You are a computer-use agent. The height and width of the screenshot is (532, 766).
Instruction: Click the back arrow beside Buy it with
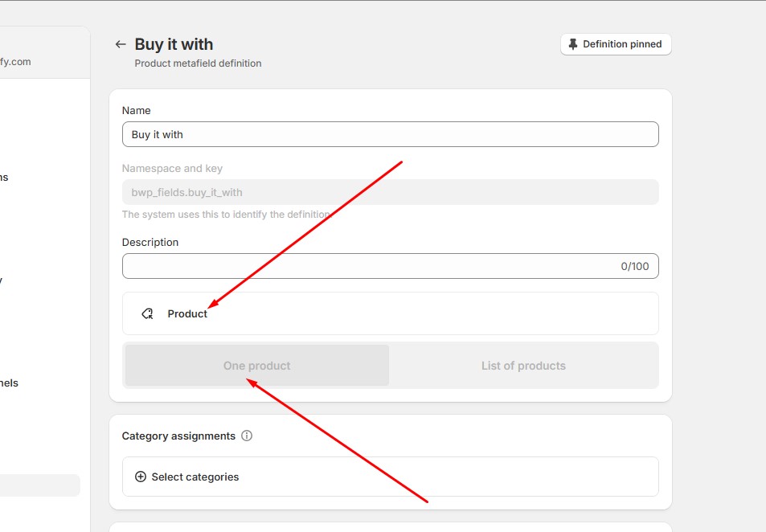point(121,45)
